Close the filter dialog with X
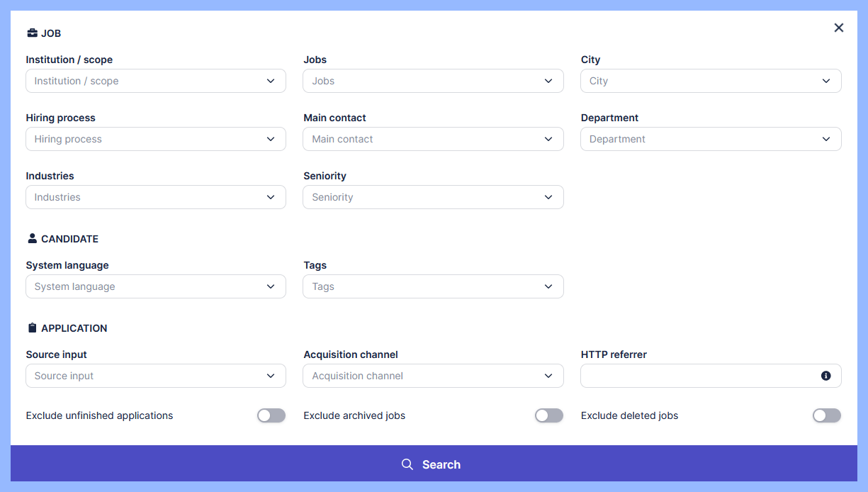 (839, 28)
